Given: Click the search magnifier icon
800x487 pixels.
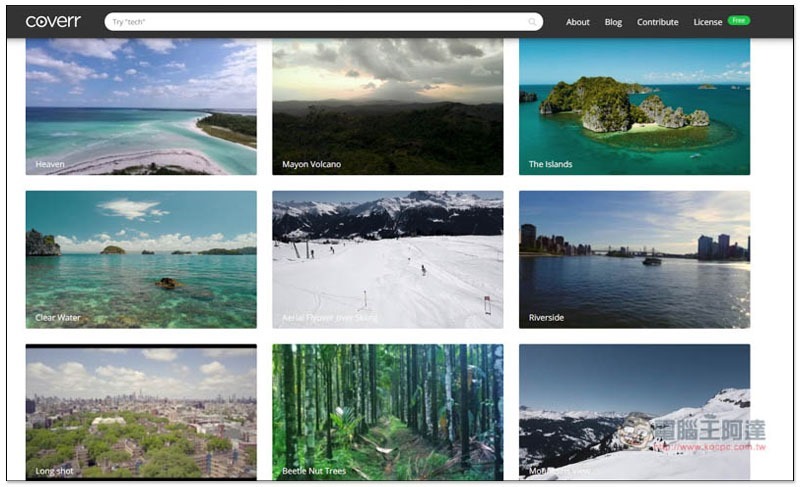Looking at the screenshot, I should [532, 22].
